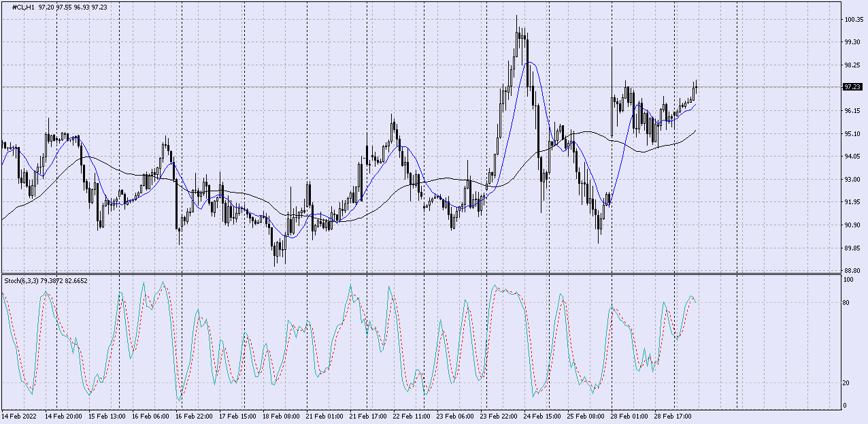
Task: Click the 93.00 price axis label
Action: (853, 179)
